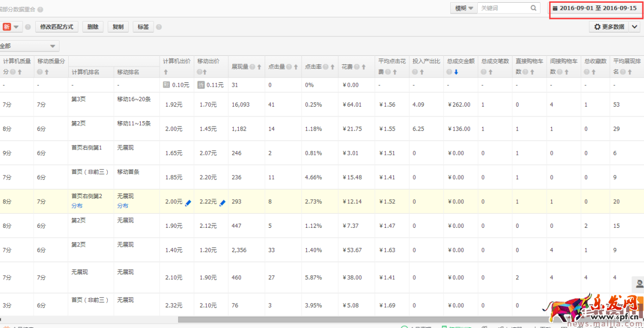Screen dimensions: 644x328
Task: Toggle the active sort on 总成交金额
Action: pyautogui.click(x=455, y=73)
